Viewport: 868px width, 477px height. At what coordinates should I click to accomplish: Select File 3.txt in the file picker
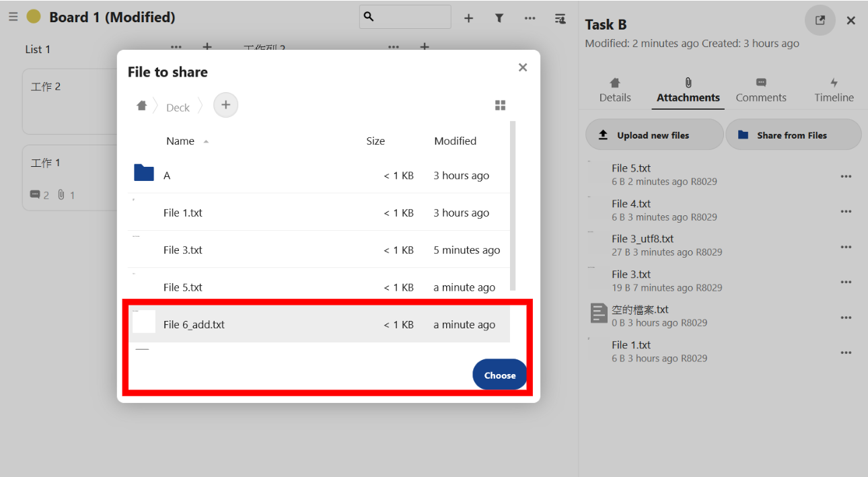coord(318,250)
